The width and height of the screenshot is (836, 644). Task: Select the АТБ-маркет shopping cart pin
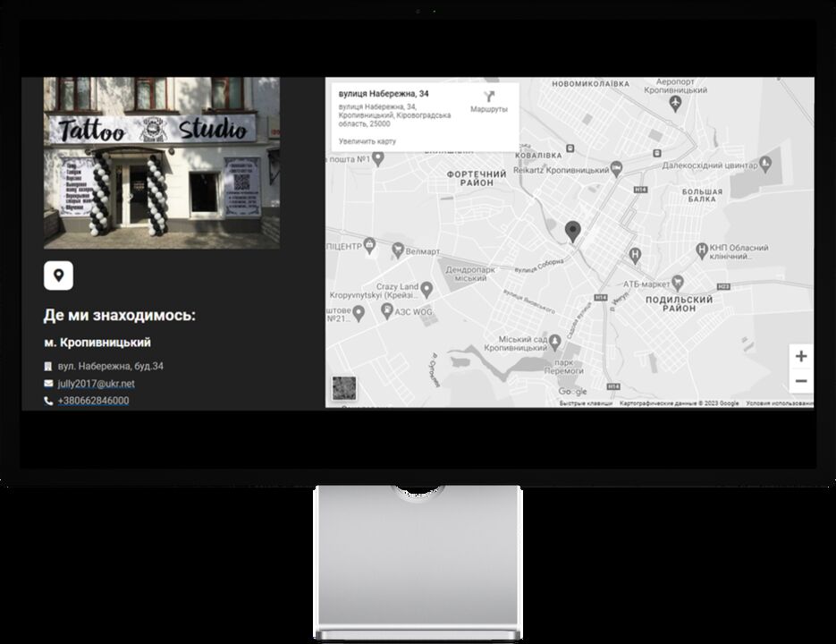(x=678, y=281)
